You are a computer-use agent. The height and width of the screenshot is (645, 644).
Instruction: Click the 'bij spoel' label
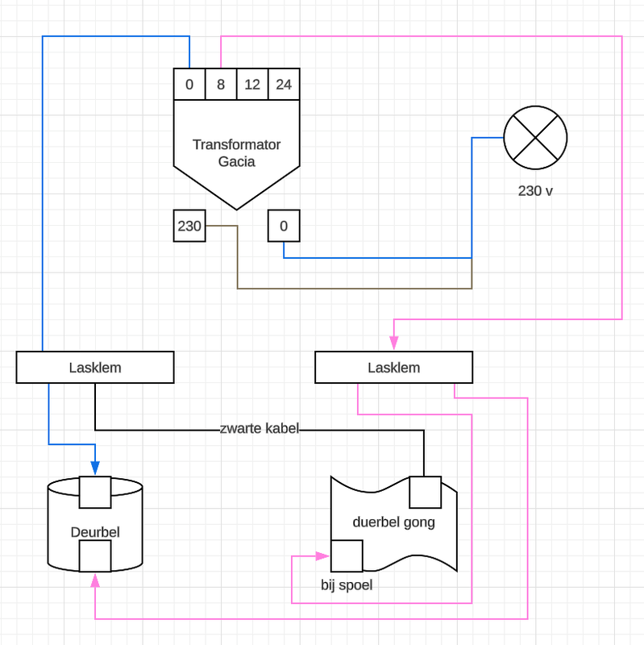coord(347,585)
